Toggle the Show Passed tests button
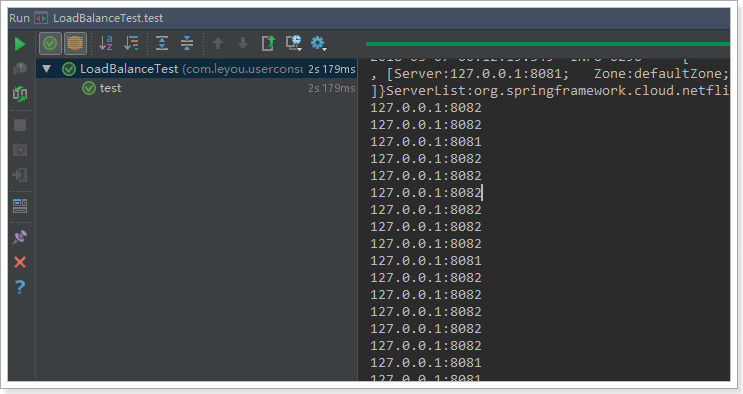743x394 pixels. (50, 44)
